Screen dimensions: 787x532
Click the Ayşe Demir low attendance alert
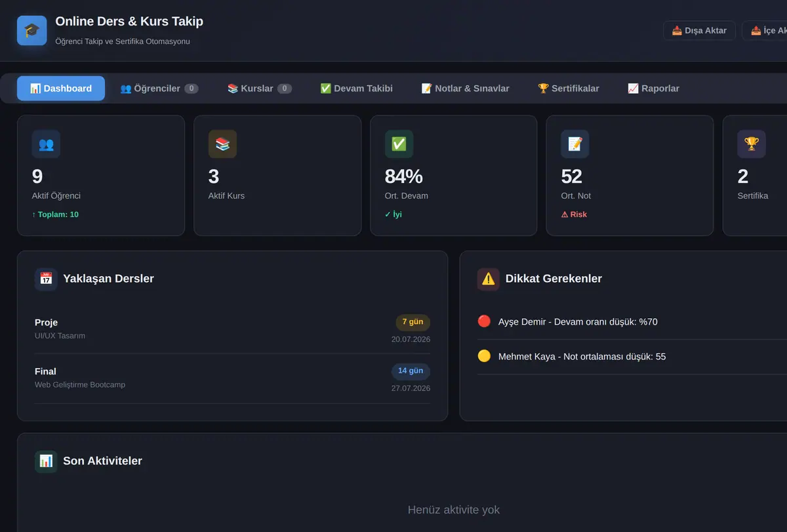pyautogui.click(x=578, y=322)
